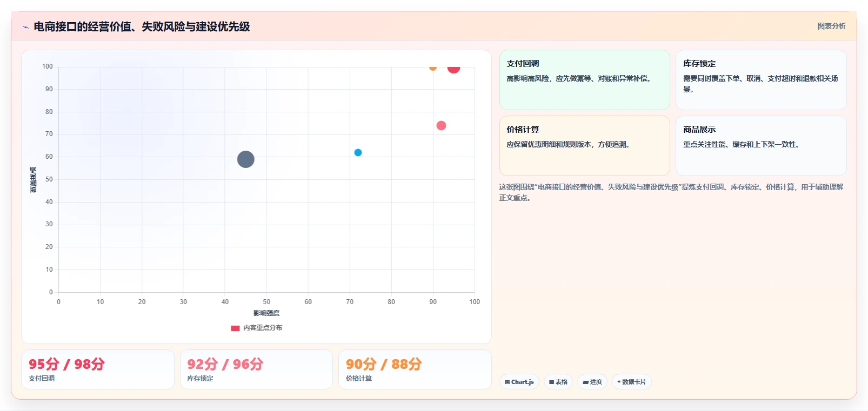Click the blue bubble on the chart
Screen dimensions: 868x411
(358, 152)
